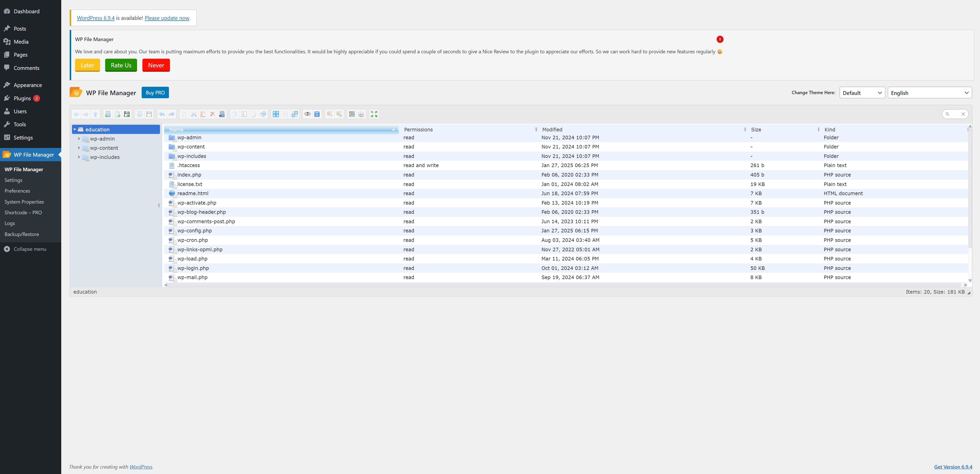980x474 pixels.
Task: Click the New folder toolbar icon
Action: 108,114
